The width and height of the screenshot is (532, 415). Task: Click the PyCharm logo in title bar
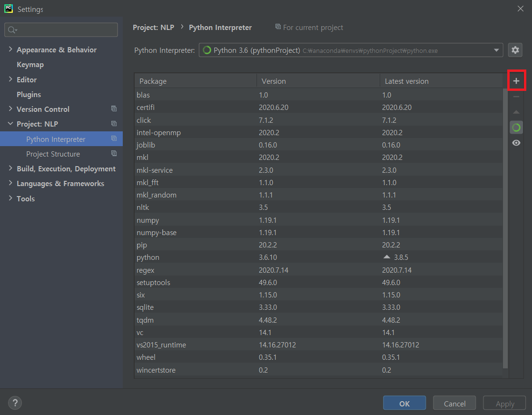pos(9,9)
